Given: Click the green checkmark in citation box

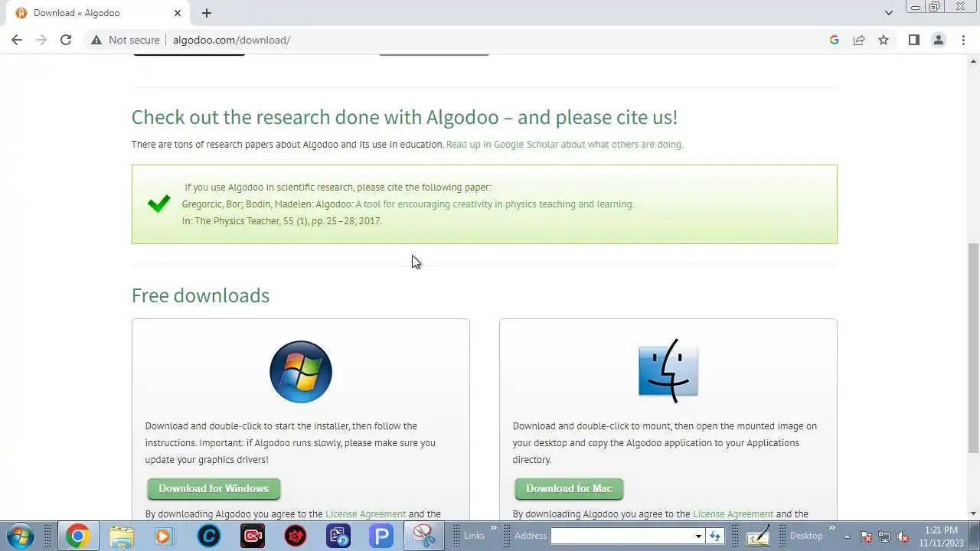Looking at the screenshot, I should (158, 204).
